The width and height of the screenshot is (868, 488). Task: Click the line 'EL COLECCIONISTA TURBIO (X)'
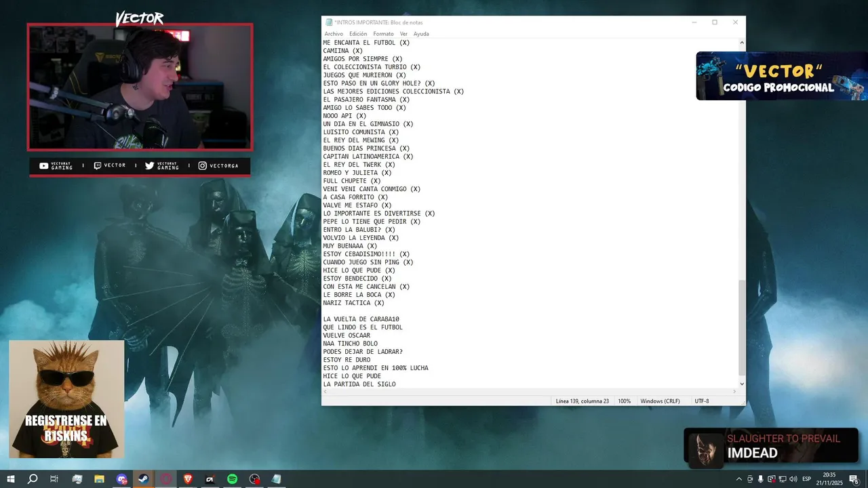372,67
